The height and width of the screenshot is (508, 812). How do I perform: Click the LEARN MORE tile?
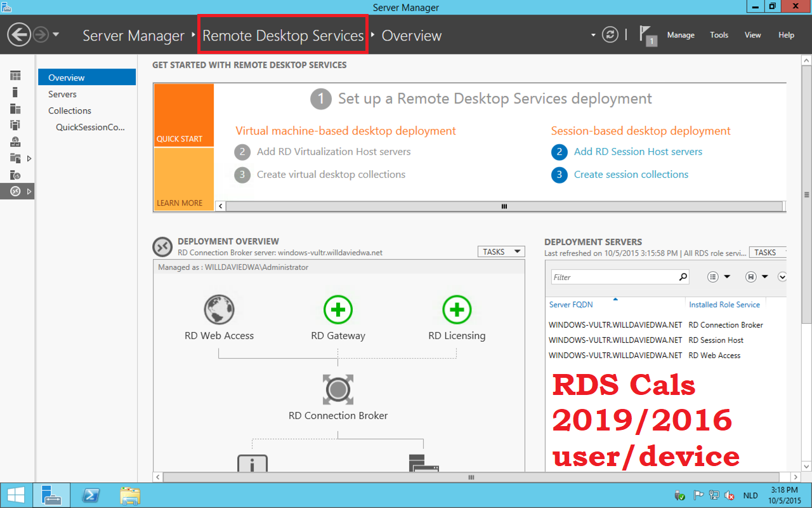(183, 179)
